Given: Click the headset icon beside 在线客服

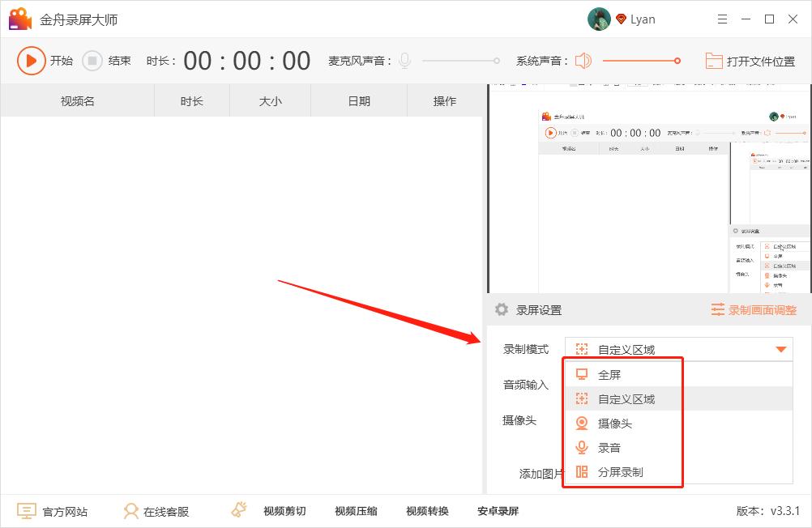Looking at the screenshot, I should click(130, 510).
